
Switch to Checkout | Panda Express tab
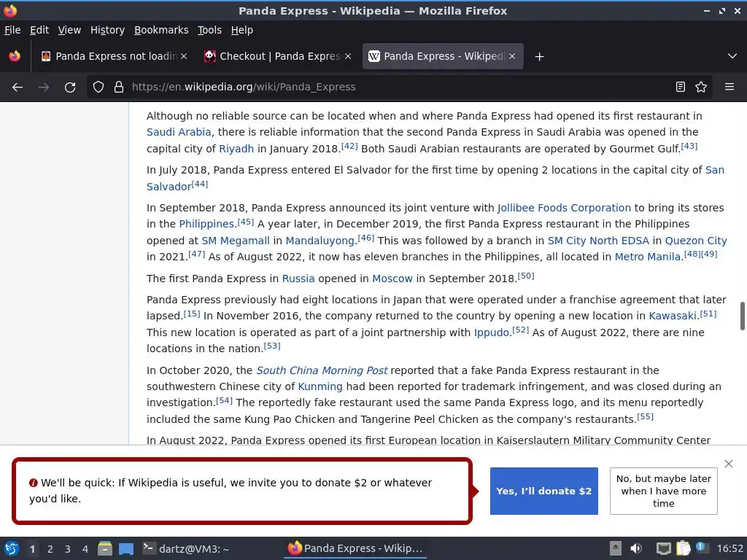278,56
